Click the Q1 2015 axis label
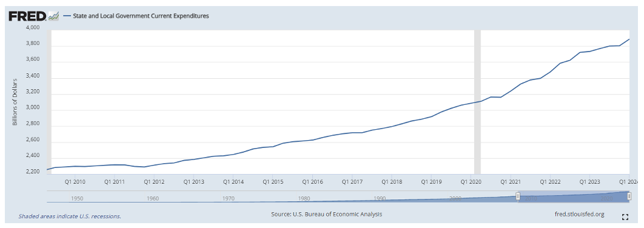 click(x=273, y=181)
